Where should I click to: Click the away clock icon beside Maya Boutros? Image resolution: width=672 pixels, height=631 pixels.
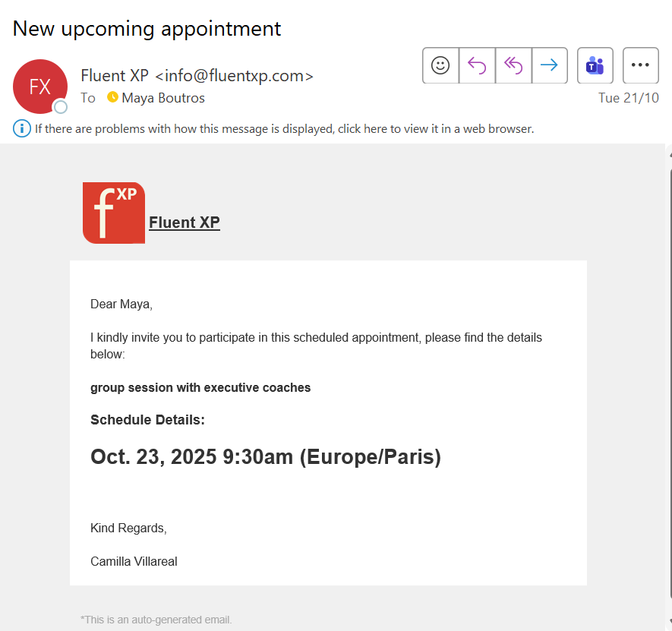113,97
